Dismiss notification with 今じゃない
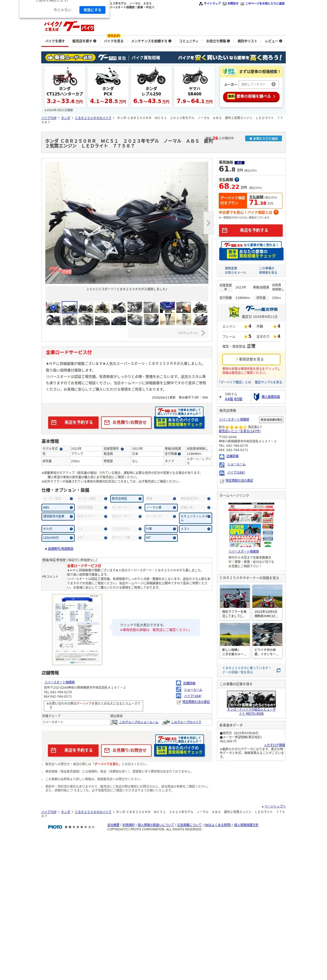 tap(62, 10)
